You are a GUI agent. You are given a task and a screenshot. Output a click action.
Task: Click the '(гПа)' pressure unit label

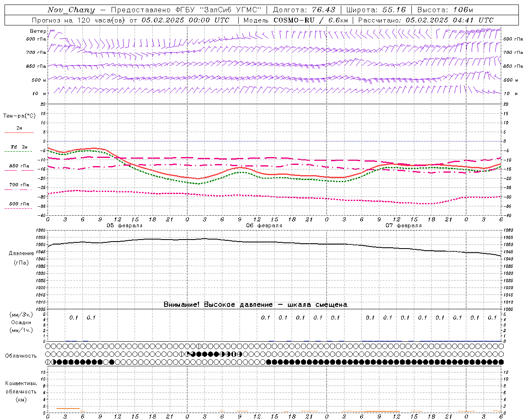tap(21, 263)
